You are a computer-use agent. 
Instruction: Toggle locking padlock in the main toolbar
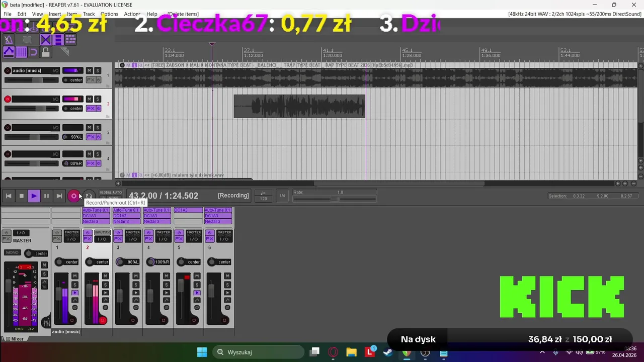click(46, 52)
